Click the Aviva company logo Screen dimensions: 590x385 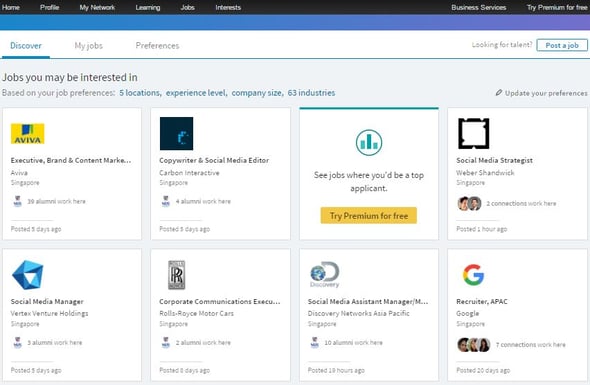click(x=27, y=134)
